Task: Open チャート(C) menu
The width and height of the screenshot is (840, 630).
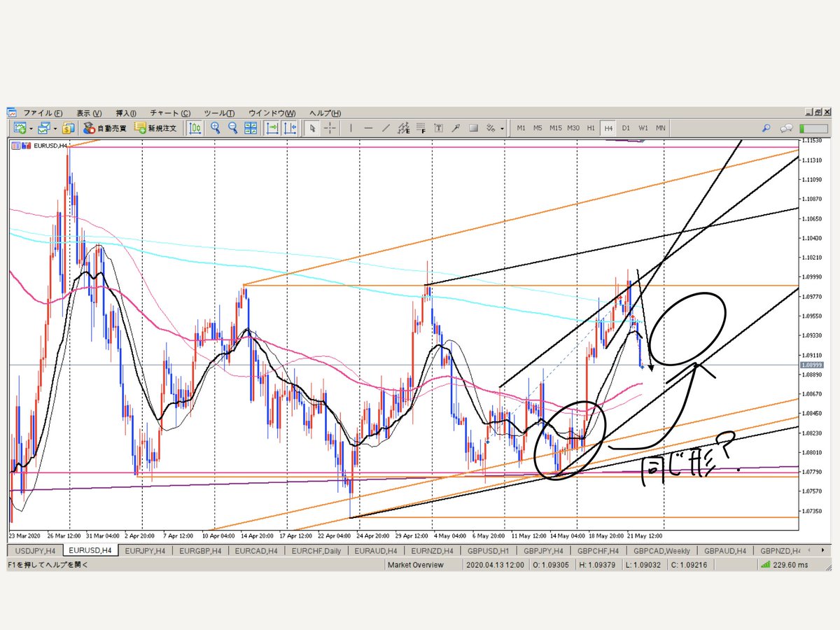Action: 170,113
